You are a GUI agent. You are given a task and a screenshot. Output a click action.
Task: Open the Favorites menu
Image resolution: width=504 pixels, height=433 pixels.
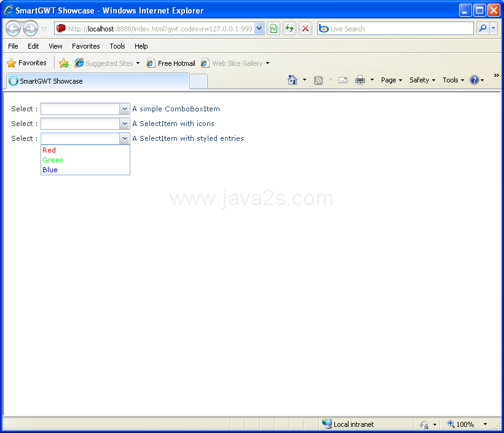(86, 46)
